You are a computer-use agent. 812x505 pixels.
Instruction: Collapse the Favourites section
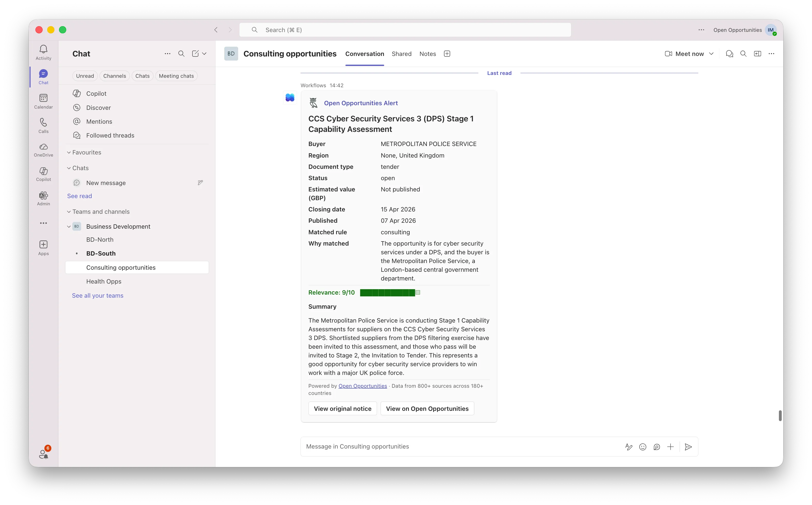pyautogui.click(x=69, y=152)
